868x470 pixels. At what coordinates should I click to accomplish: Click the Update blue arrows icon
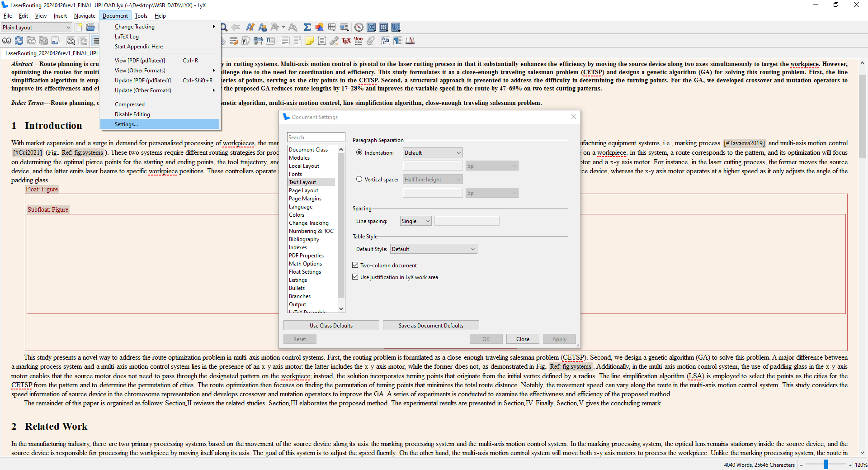(x=19, y=41)
